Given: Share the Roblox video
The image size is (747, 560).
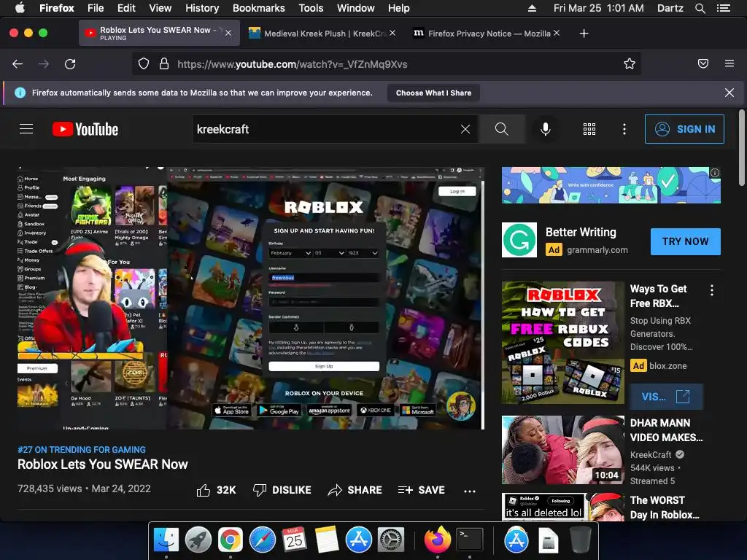Looking at the screenshot, I should (x=355, y=490).
